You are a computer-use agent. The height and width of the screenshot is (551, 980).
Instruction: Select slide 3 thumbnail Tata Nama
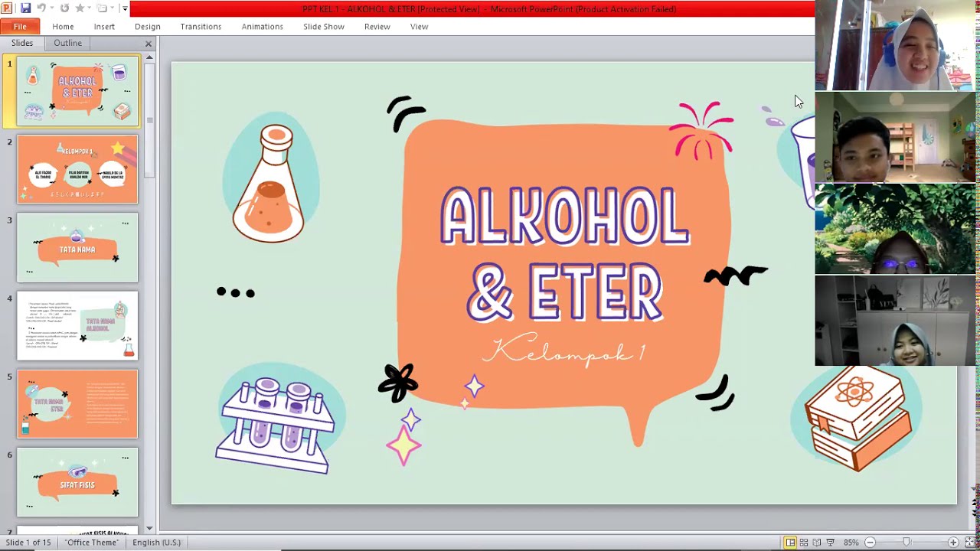77,247
